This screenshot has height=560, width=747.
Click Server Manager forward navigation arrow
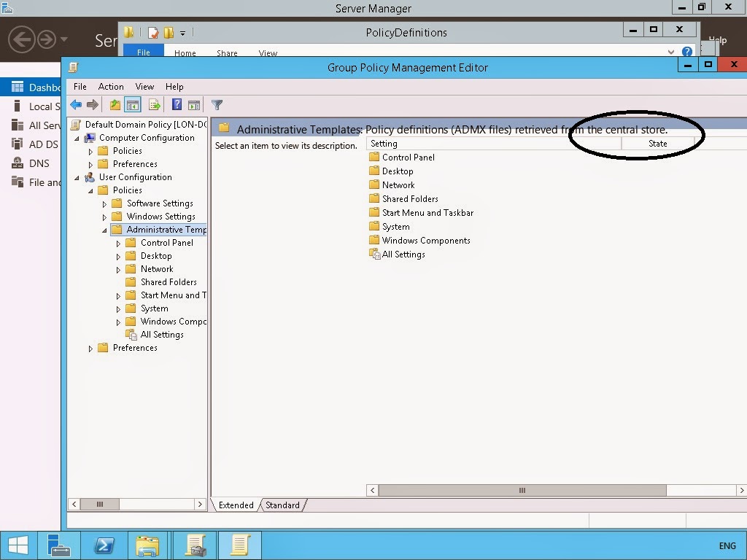(47, 39)
